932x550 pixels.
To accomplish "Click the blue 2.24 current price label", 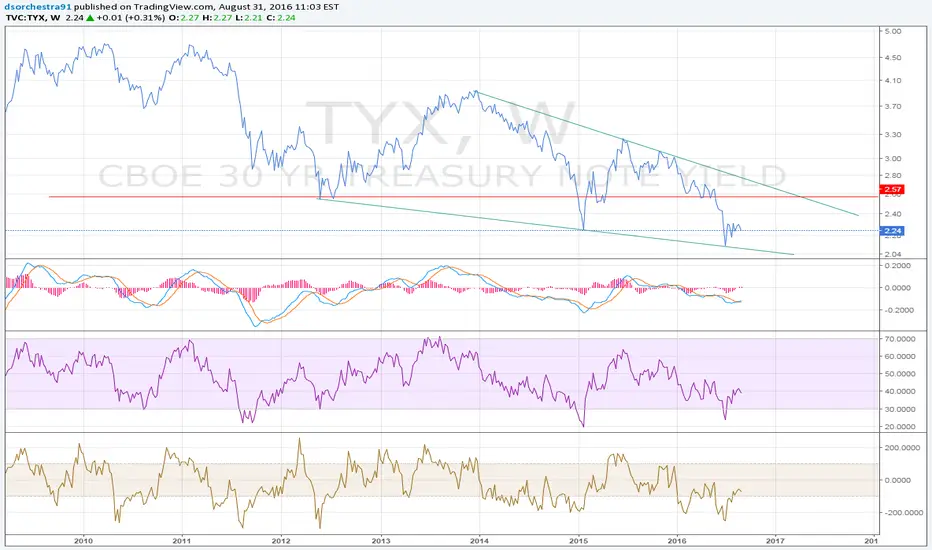I will coord(893,231).
